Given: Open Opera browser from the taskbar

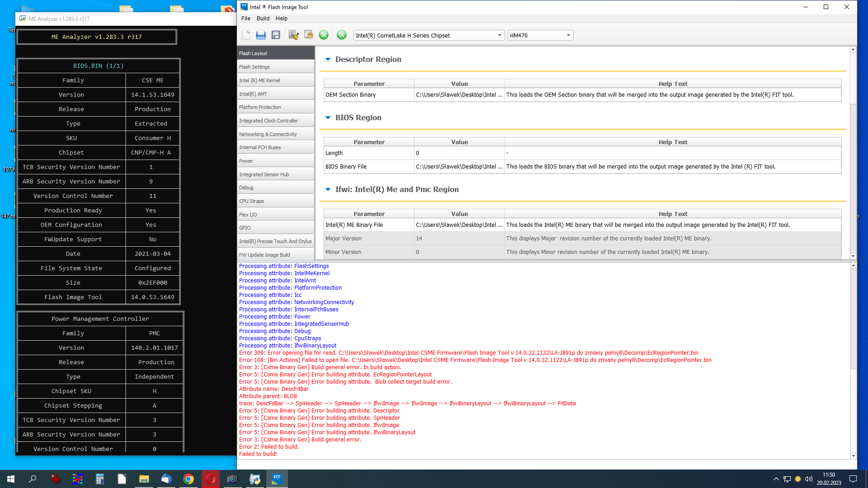Looking at the screenshot, I should 211,479.
